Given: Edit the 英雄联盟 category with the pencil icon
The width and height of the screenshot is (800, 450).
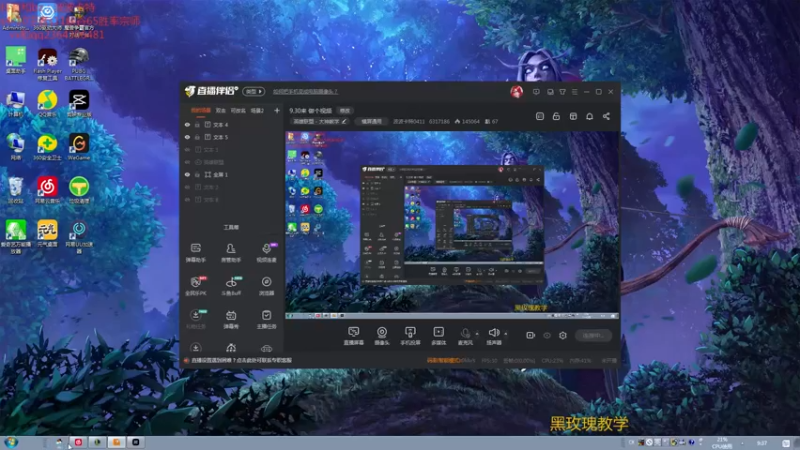Looking at the screenshot, I should [x=344, y=121].
